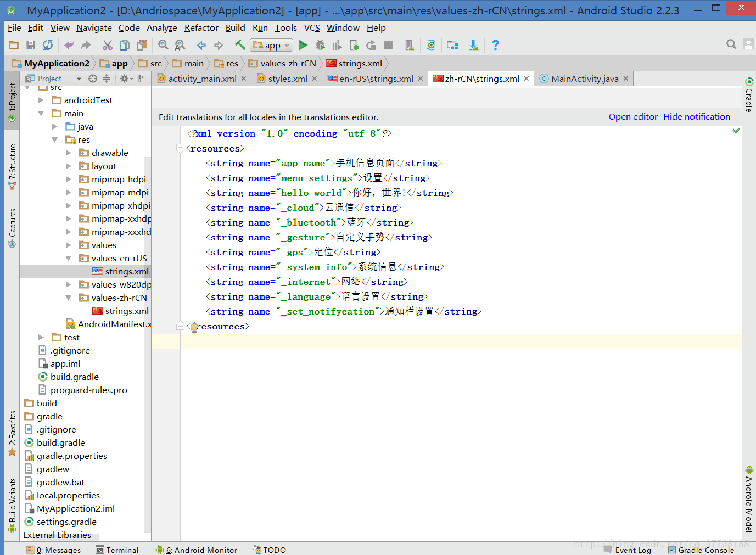Undo the last action
This screenshot has width=756, height=555.
[x=69, y=45]
